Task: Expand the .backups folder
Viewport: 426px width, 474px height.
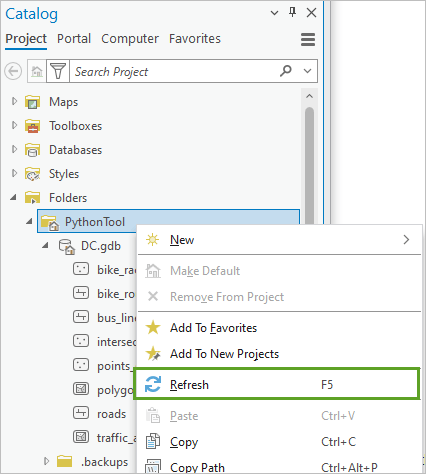Action: click(46, 461)
